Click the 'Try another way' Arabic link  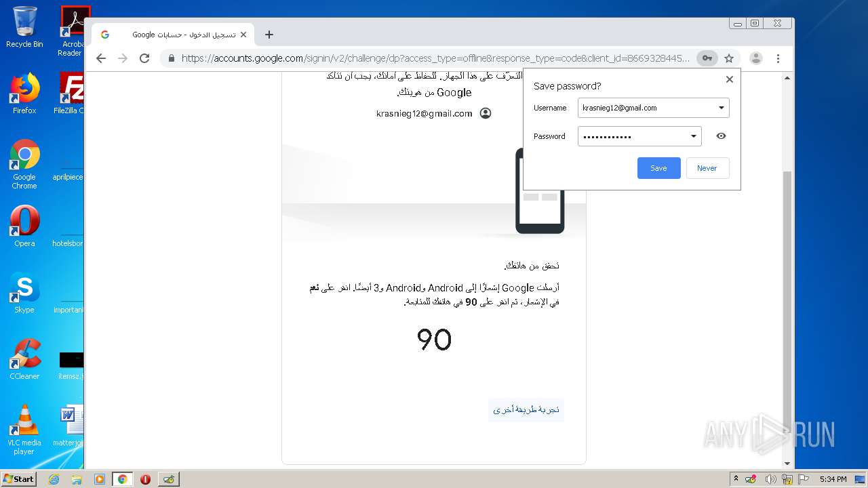coord(526,410)
